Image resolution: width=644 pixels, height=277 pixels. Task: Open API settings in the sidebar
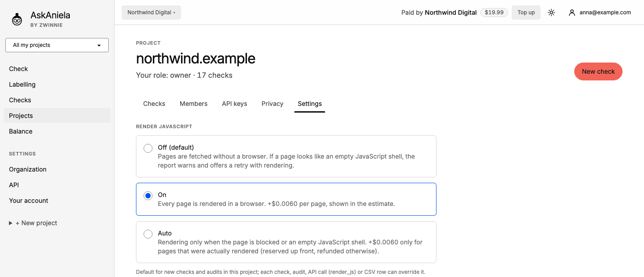(57, 185)
